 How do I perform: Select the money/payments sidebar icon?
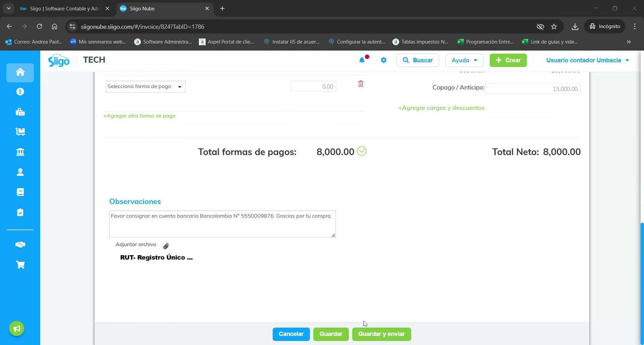pyautogui.click(x=20, y=91)
